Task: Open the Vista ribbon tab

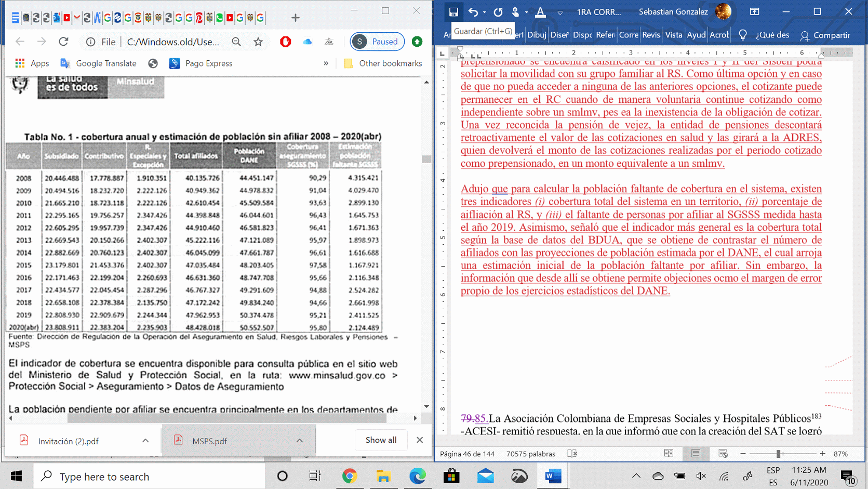Action: tap(674, 35)
